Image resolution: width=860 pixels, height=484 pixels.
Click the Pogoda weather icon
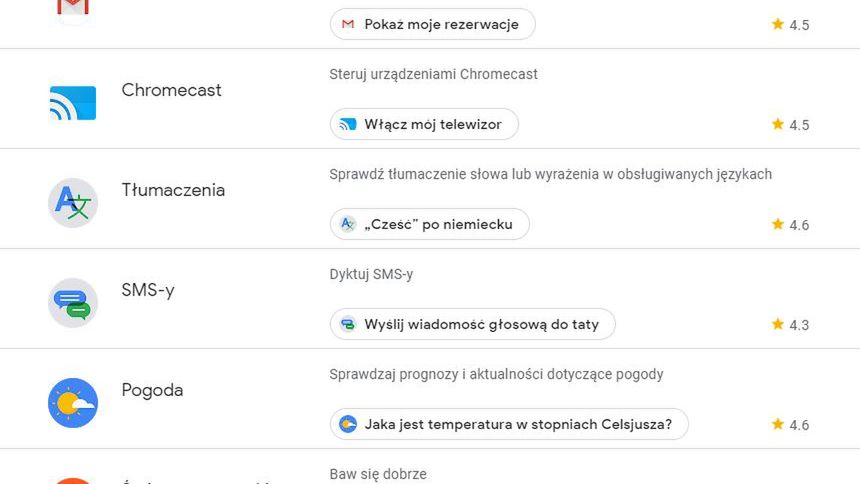[73, 403]
